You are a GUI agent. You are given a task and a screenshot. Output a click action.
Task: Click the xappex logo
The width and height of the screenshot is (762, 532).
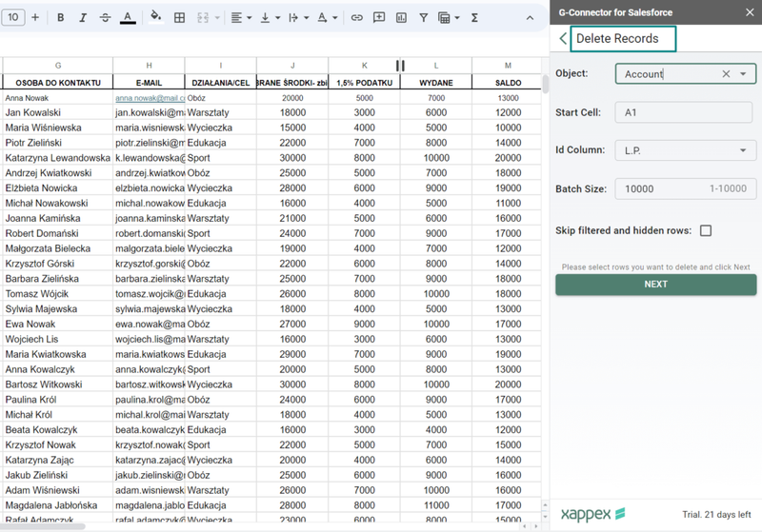(x=592, y=514)
